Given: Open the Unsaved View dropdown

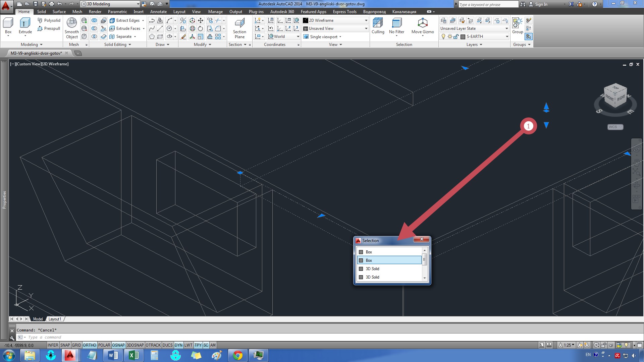Looking at the screenshot, I should 335,28.
